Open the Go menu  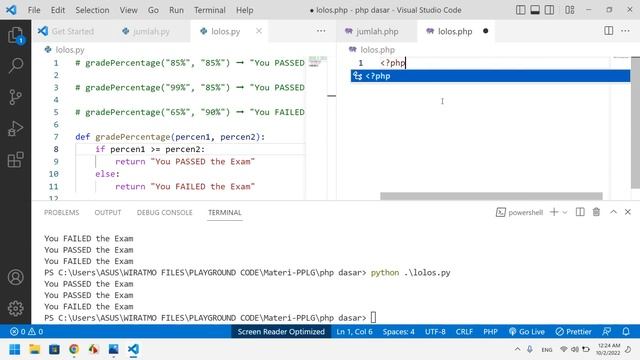153,10
